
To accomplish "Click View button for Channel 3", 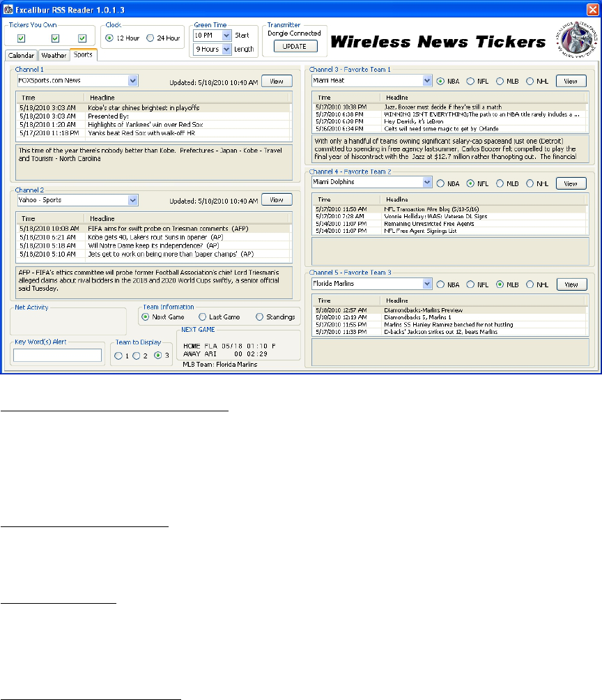I will (571, 82).
